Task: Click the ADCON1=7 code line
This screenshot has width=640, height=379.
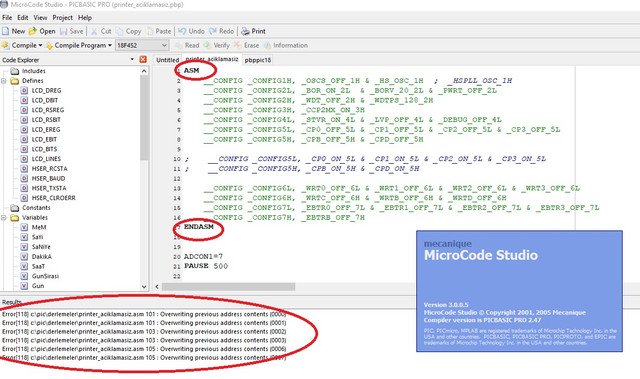Action: [x=203, y=257]
